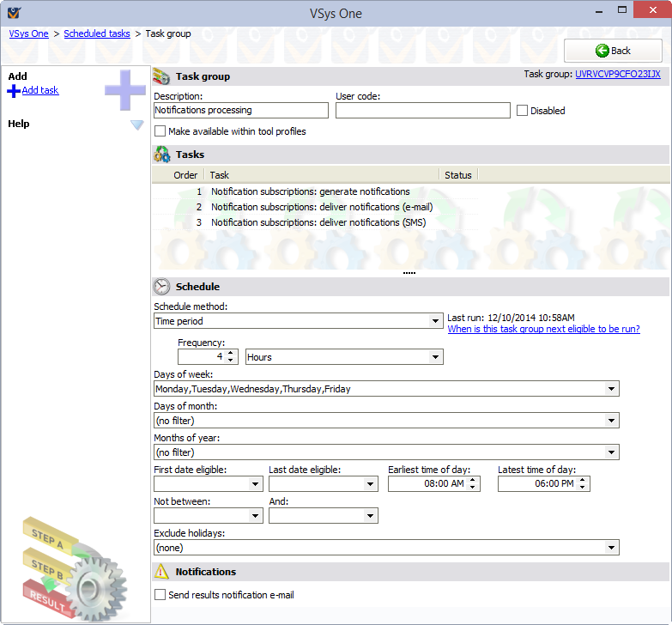Viewport: 672px width, 625px height.
Task: Minimize the VSys One window
Action: (x=599, y=10)
